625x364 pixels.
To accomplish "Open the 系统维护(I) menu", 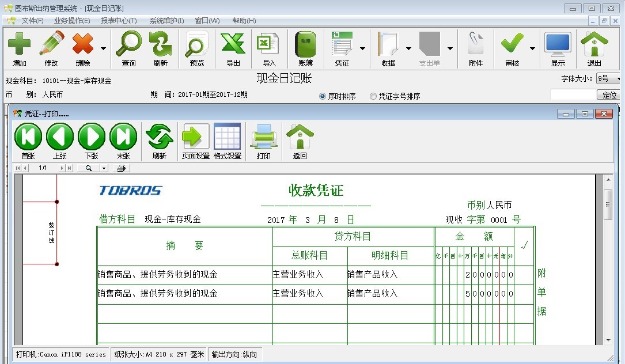I will tap(166, 20).
